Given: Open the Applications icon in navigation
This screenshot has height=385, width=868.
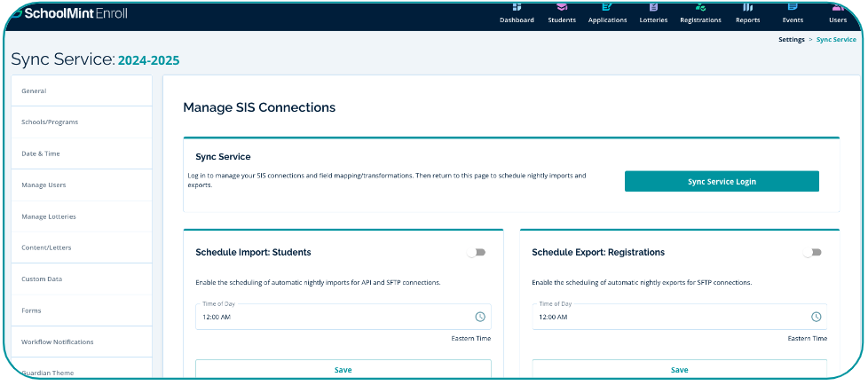Looking at the screenshot, I should pyautogui.click(x=607, y=8).
